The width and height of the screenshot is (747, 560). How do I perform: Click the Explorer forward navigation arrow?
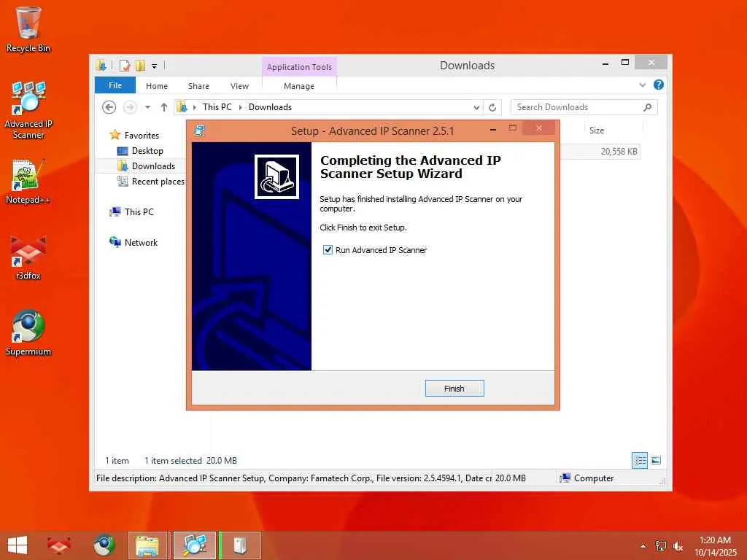point(130,107)
